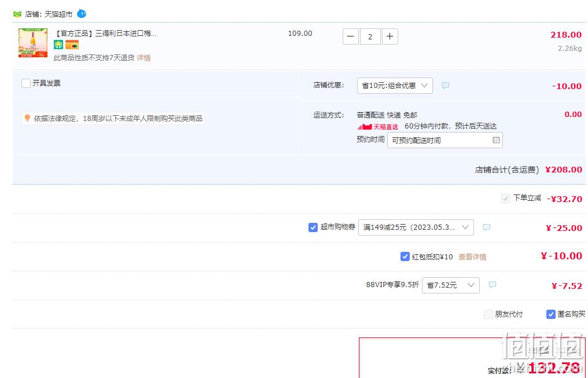Image resolution: width=588 pixels, height=378 pixels.
Task: Click the item subtotal 218.00
Action: (x=566, y=35)
